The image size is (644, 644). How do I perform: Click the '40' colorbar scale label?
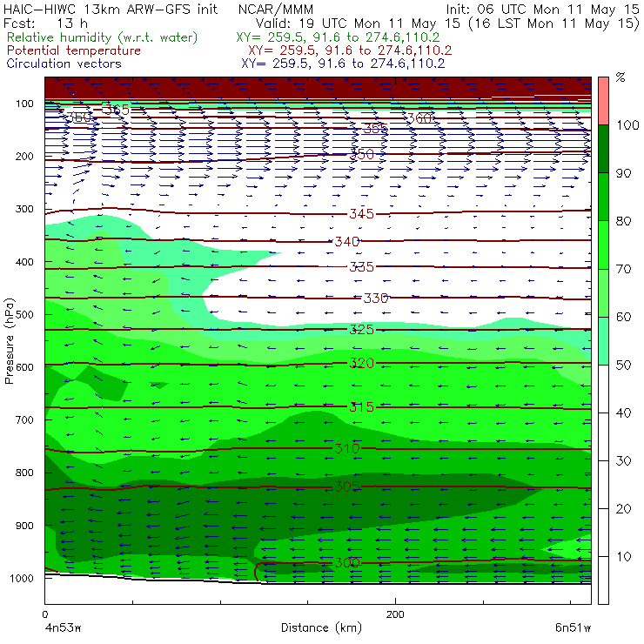623,413
